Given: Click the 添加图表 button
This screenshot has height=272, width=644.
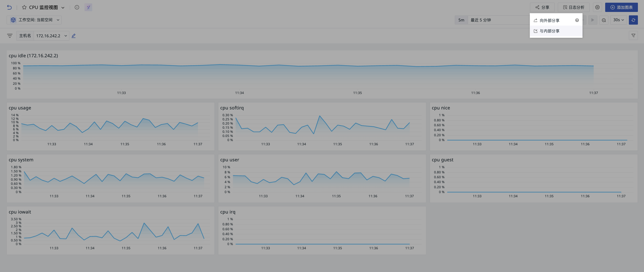Looking at the screenshot, I should coord(621,8).
